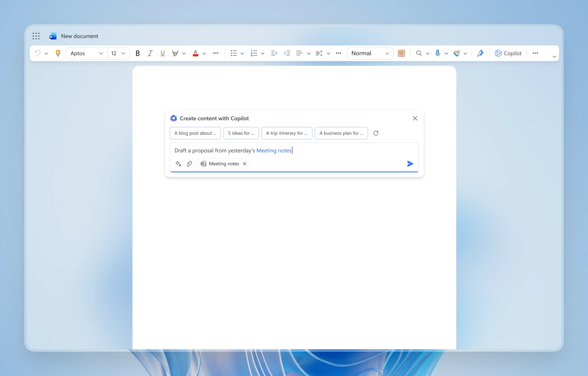Click the text highlight color icon
This screenshot has width=588, height=376.
click(x=175, y=53)
